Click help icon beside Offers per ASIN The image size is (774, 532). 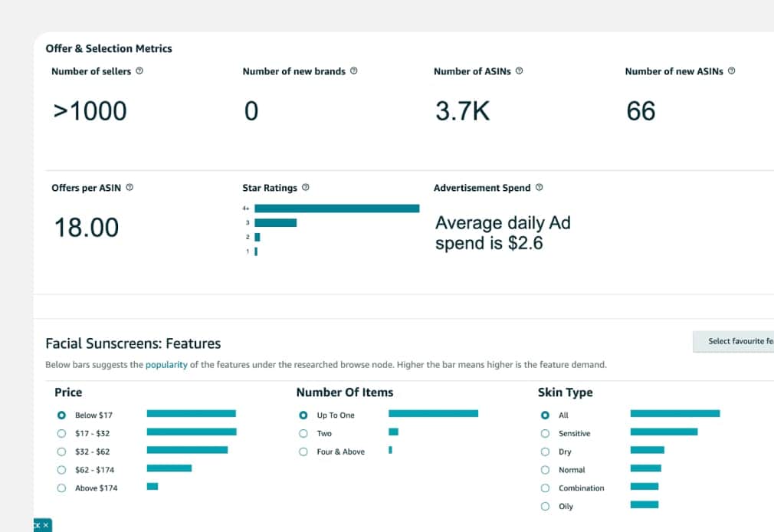[129, 188]
